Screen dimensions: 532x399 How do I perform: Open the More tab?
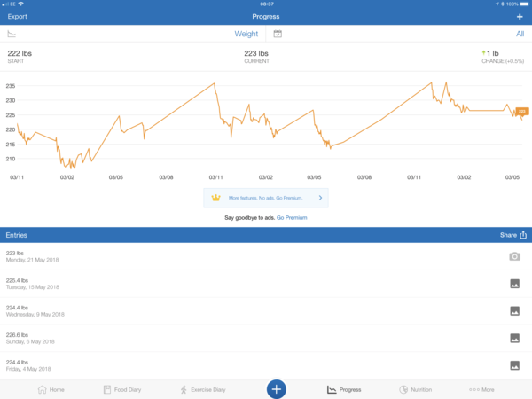pos(481,389)
